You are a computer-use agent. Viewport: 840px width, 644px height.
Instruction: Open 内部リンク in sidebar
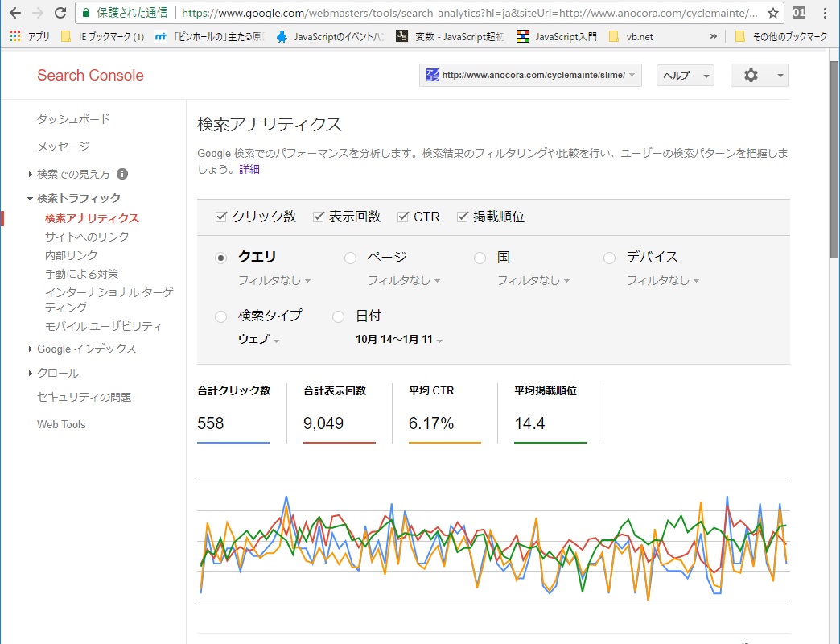72,255
